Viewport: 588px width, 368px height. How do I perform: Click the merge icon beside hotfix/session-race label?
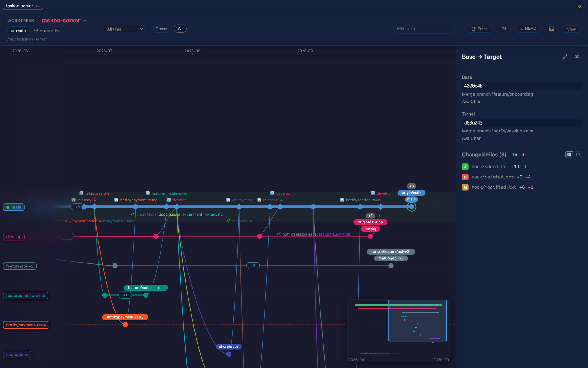tap(342, 200)
